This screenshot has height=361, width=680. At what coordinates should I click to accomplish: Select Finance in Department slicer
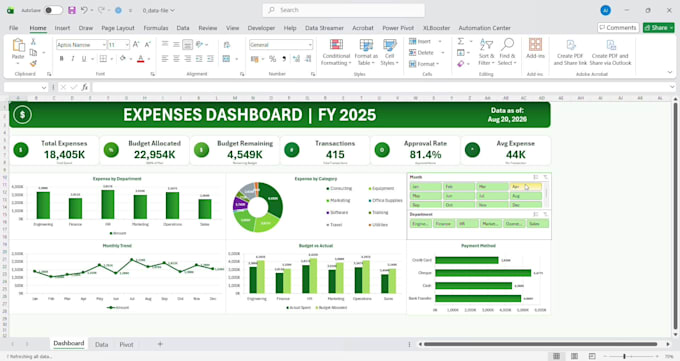(x=444, y=224)
